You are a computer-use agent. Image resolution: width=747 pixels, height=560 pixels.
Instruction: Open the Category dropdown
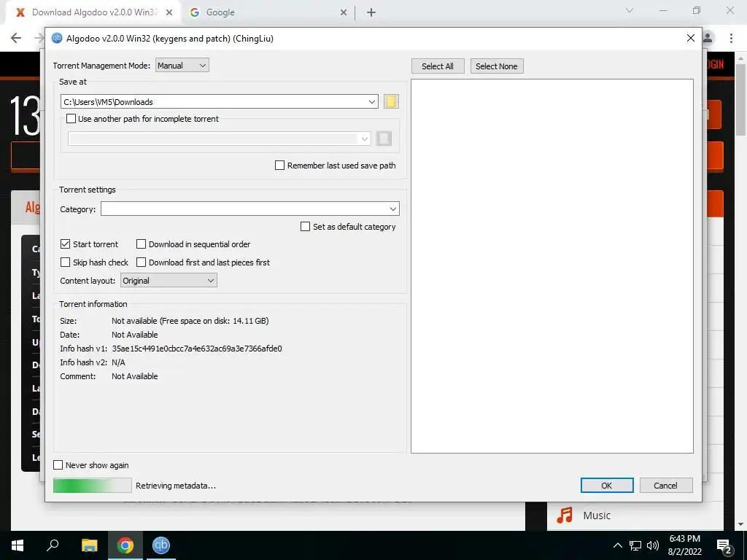click(x=249, y=209)
